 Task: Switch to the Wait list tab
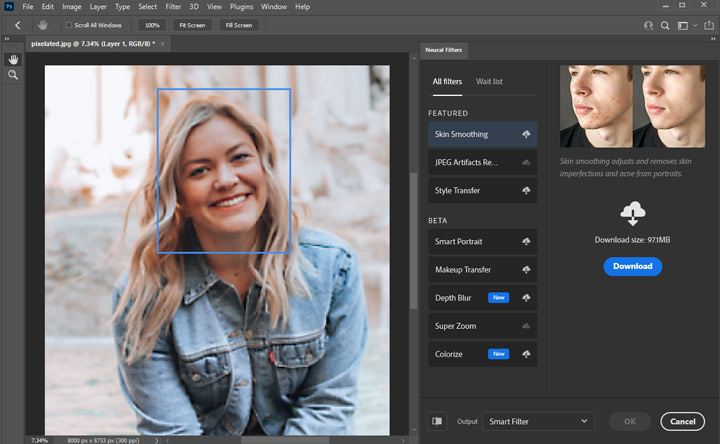pyautogui.click(x=489, y=81)
